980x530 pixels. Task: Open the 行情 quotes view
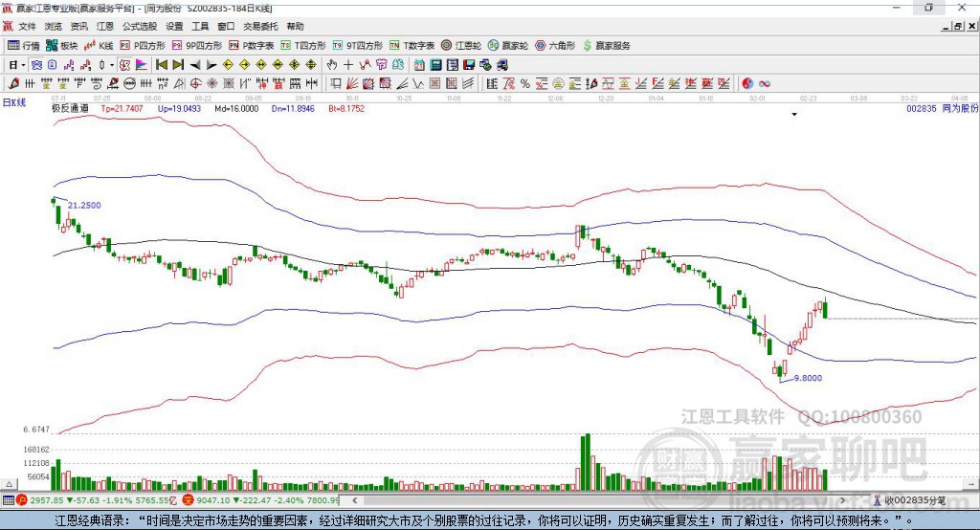coord(24,46)
